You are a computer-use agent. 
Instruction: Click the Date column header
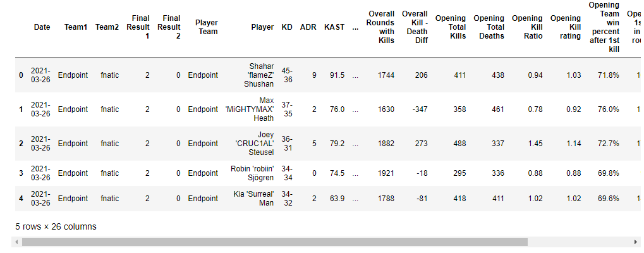click(x=42, y=27)
